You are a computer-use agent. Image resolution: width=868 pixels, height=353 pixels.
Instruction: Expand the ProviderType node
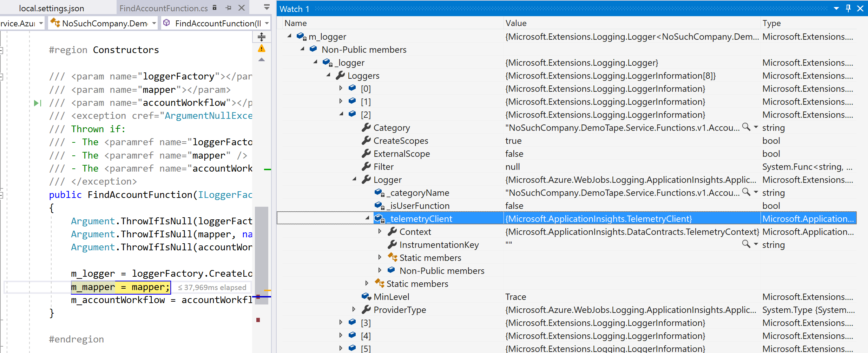[354, 309]
